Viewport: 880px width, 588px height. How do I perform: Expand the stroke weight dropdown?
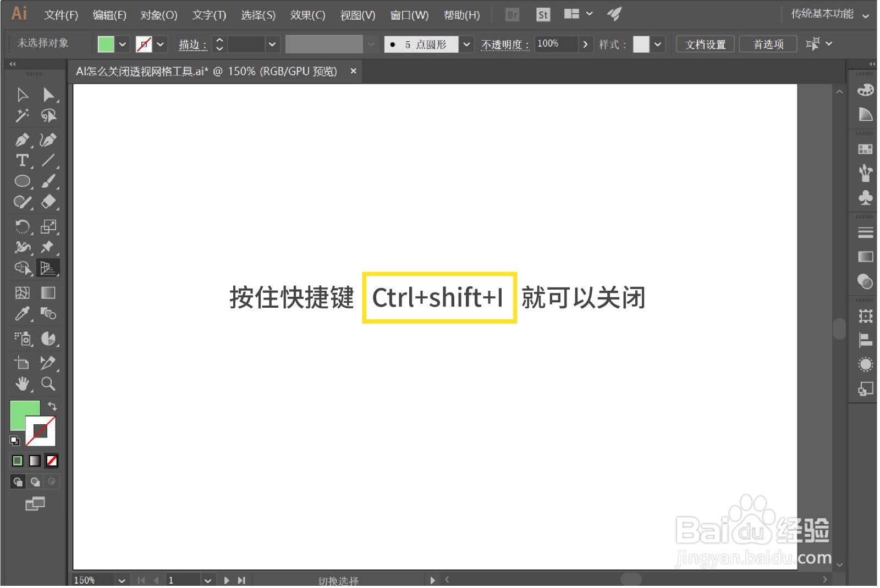[x=272, y=44]
